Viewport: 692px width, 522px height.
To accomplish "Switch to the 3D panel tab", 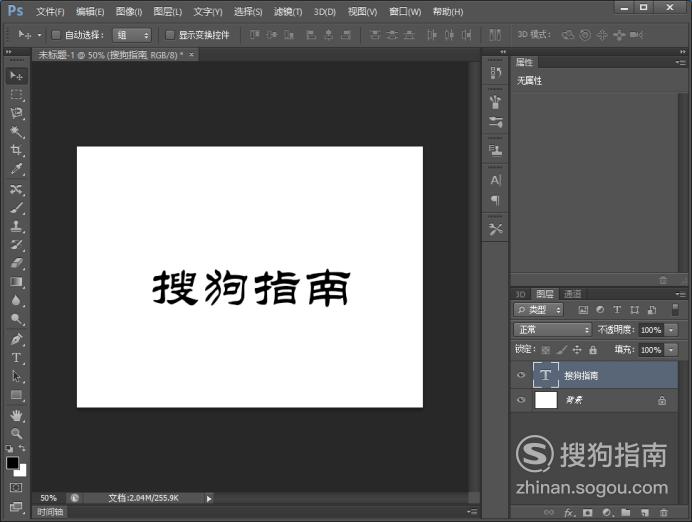I will point(521,294).
